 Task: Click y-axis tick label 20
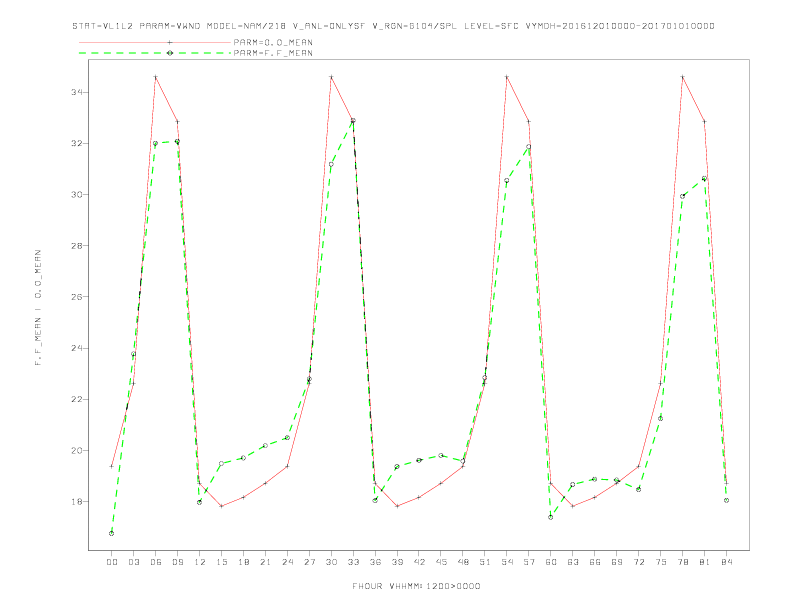point(77,450)
